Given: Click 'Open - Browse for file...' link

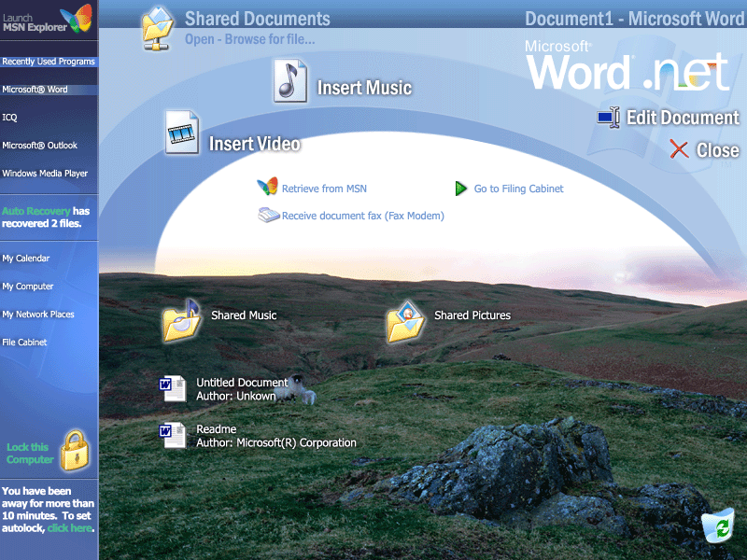Looking at the screenshot, I should 250,39.
